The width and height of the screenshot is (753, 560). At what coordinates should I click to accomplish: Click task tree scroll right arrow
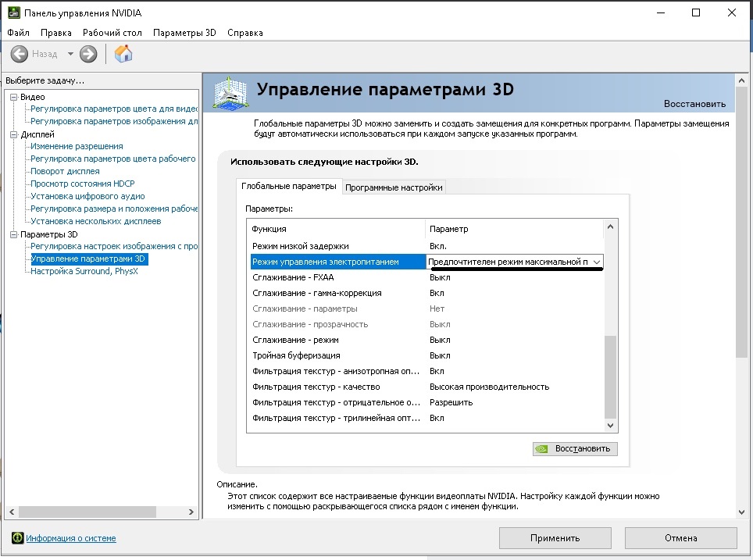(191, 512)
